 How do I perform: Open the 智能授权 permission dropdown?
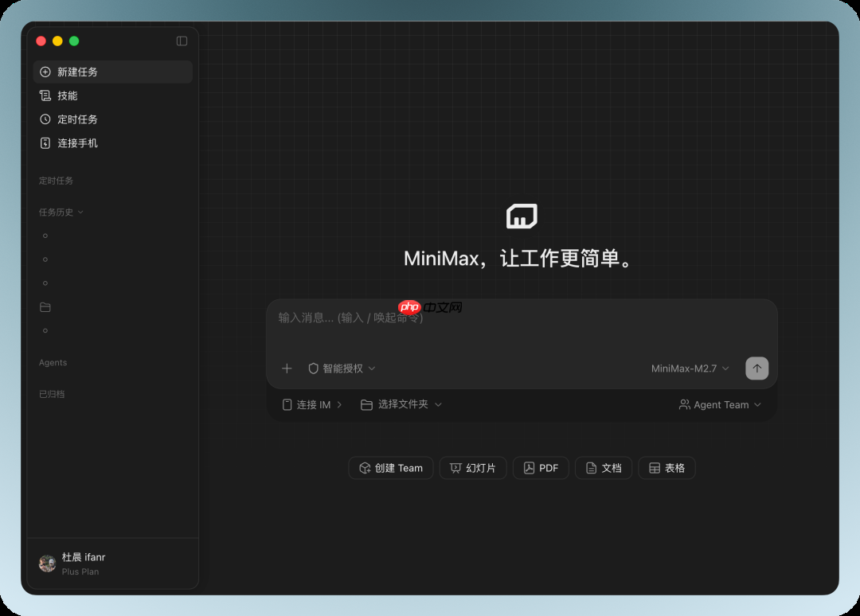[x=342, y=368]
